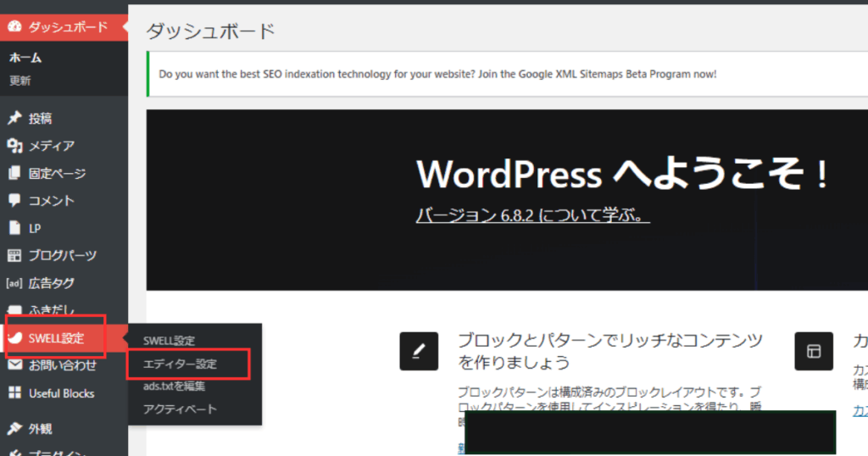
Task: Click the [ad] icon beside 広告タグ
Action: (x=14, y=283)
